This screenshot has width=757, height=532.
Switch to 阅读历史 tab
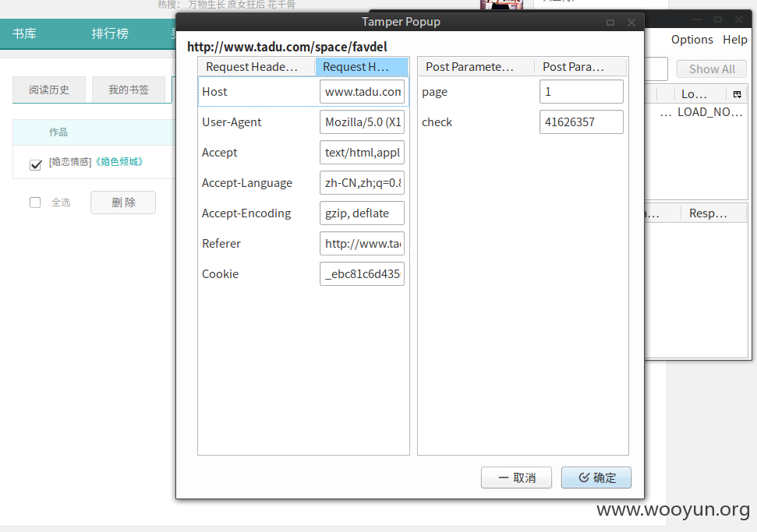[49, 90]
